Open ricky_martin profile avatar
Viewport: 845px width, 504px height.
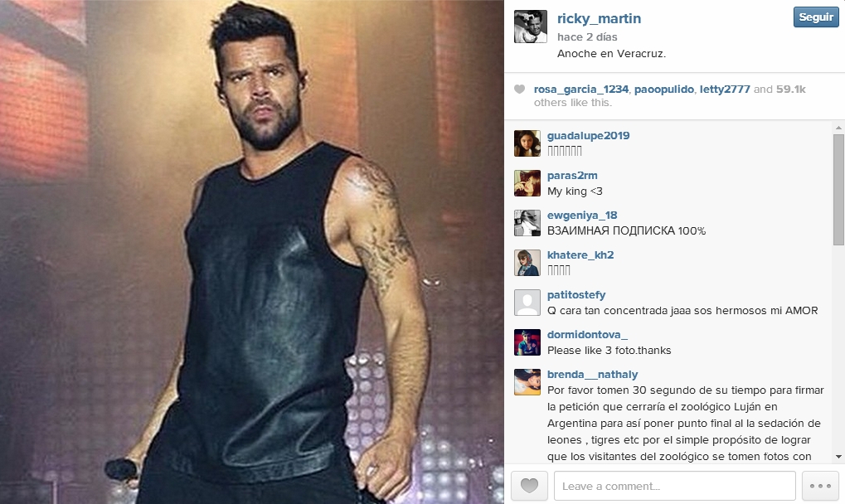point(530,27)
